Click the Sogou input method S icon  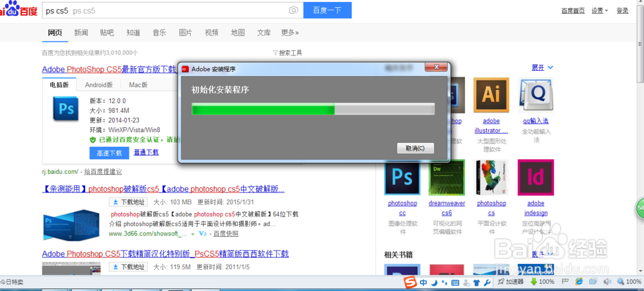(x=410, y=283)
